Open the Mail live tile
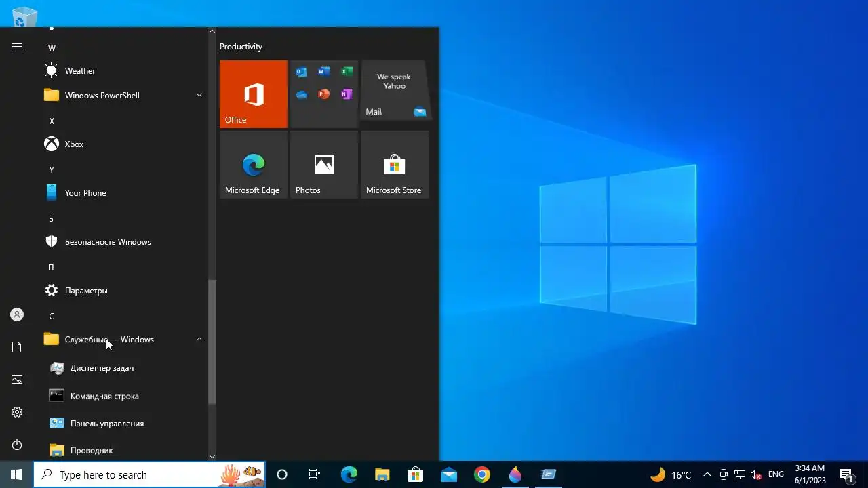 395,91
